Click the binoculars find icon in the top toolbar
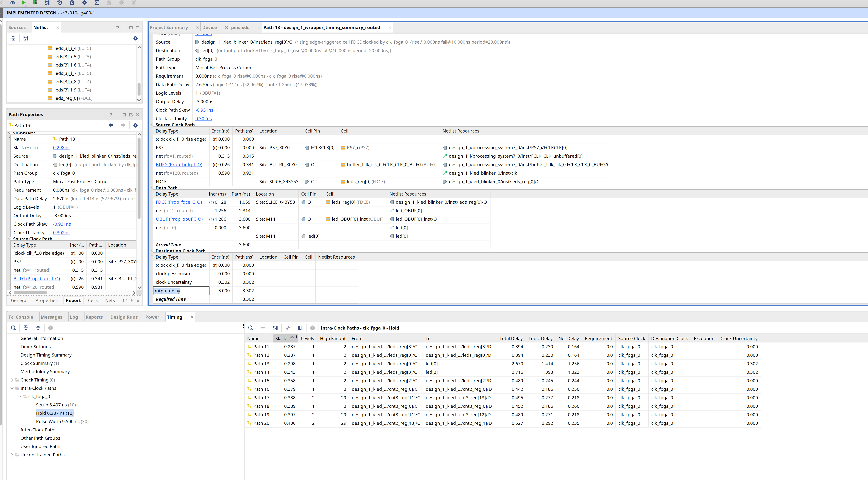868x480 pixels. (12, 3)
